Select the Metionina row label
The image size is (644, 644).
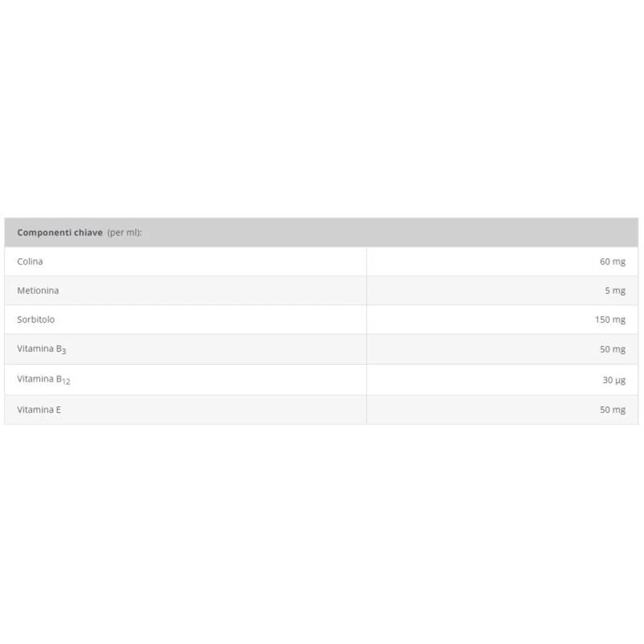[38, 291]
